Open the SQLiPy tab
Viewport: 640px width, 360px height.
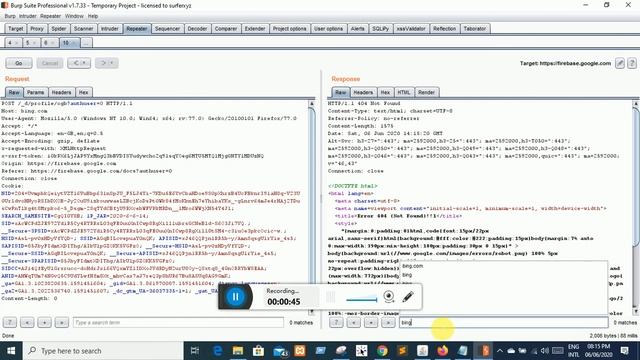[380, 29]
